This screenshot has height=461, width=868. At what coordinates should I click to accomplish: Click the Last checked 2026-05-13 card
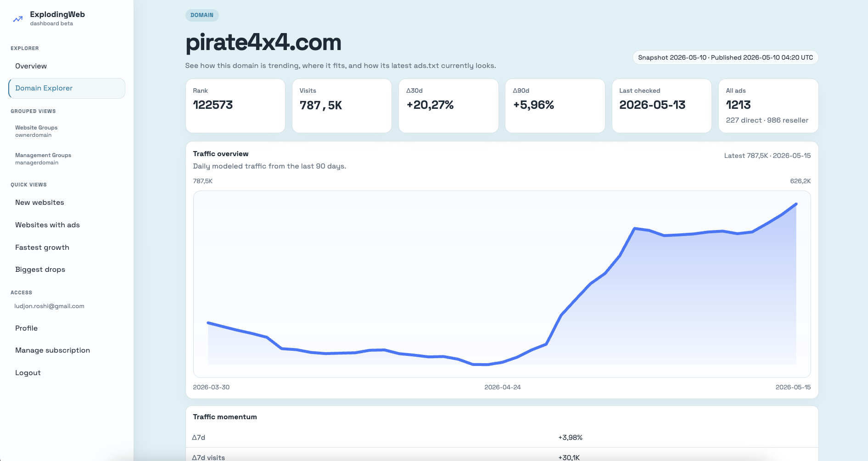pyautogui.click(x=662, y=106)
